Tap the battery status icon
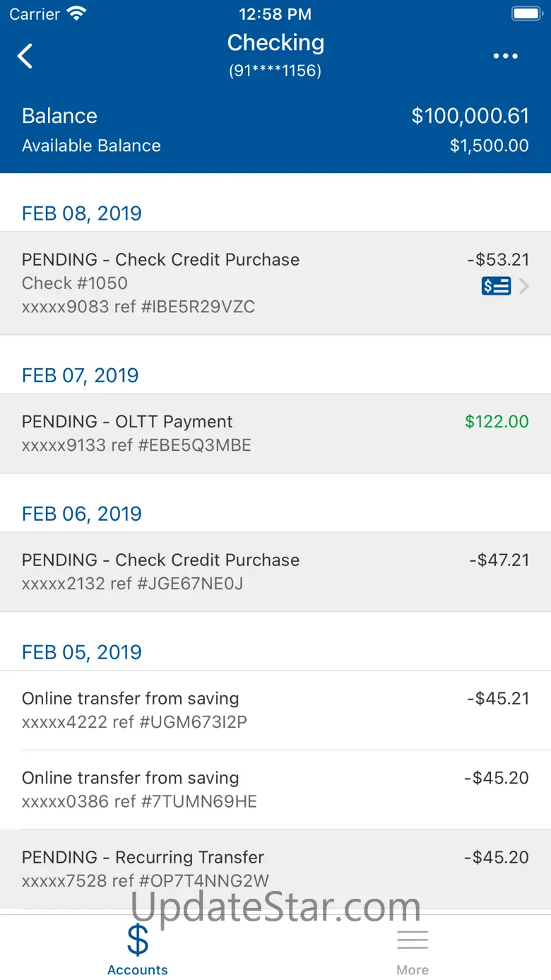Image resolution: width=551 pixels, height=980 pixels. click(526, 13)
